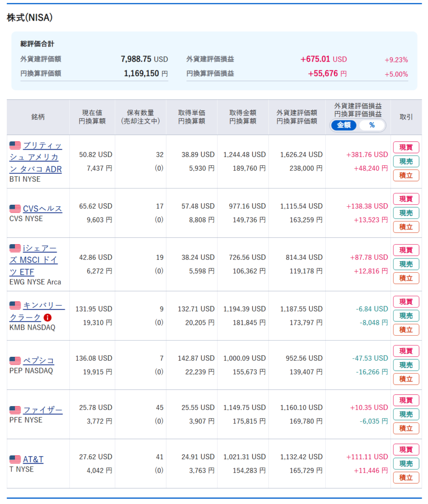428x504 pixels.
Task: Open the キンバリークラーク stock link
Action: [37, 312]
